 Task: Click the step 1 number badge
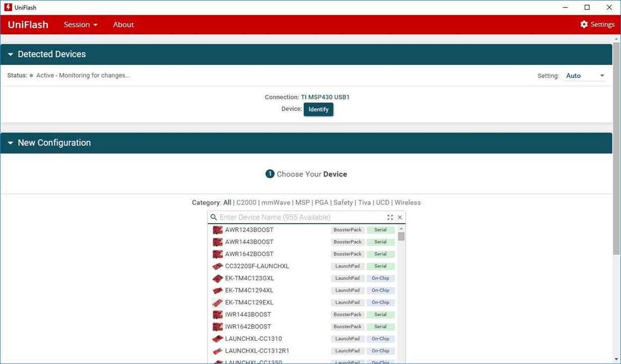[270, 174]
